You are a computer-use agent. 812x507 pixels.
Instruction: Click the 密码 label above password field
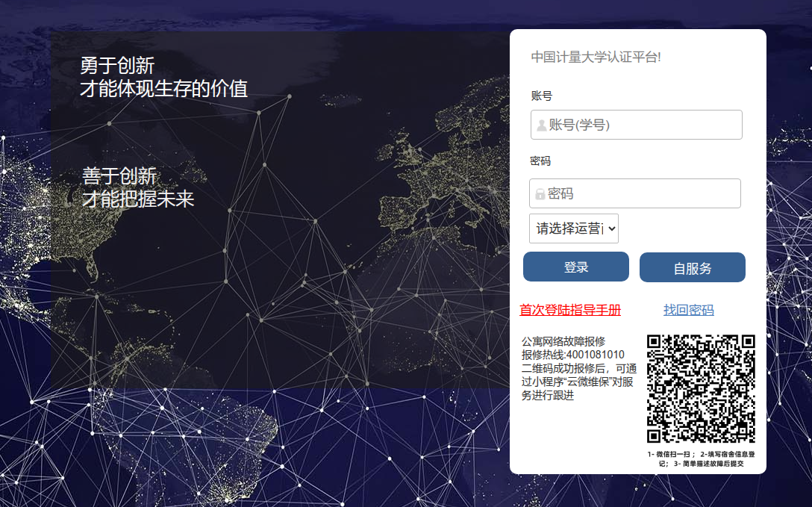pyautogui.click(x=540, y=161)
